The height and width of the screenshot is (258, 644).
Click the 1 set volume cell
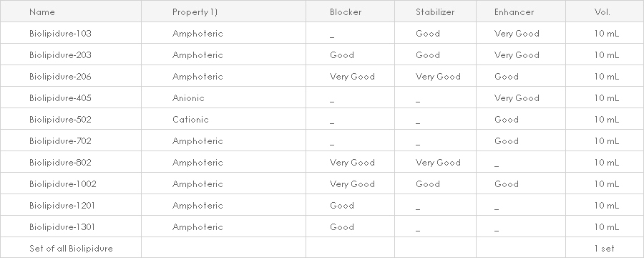[604, 248]
